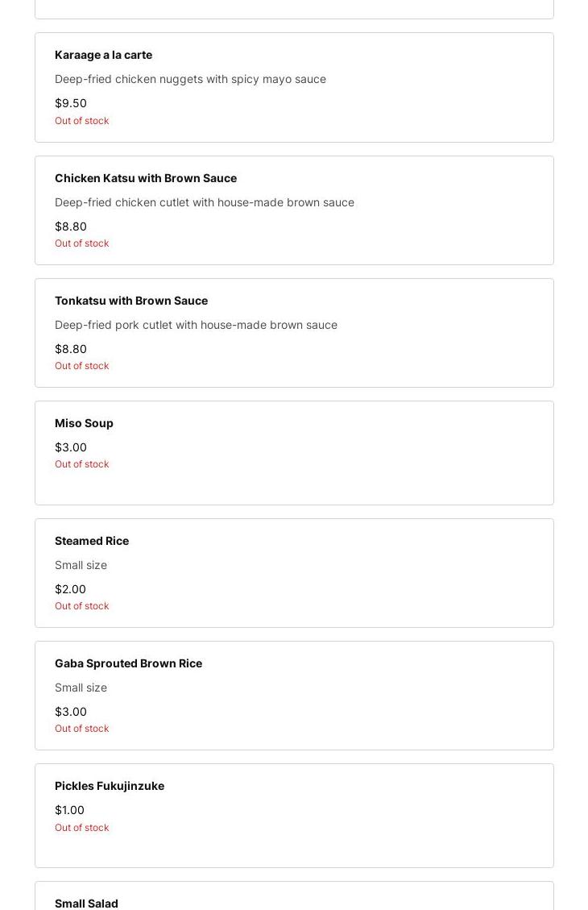Click the Small Salad item title

(x=86, y=904)
